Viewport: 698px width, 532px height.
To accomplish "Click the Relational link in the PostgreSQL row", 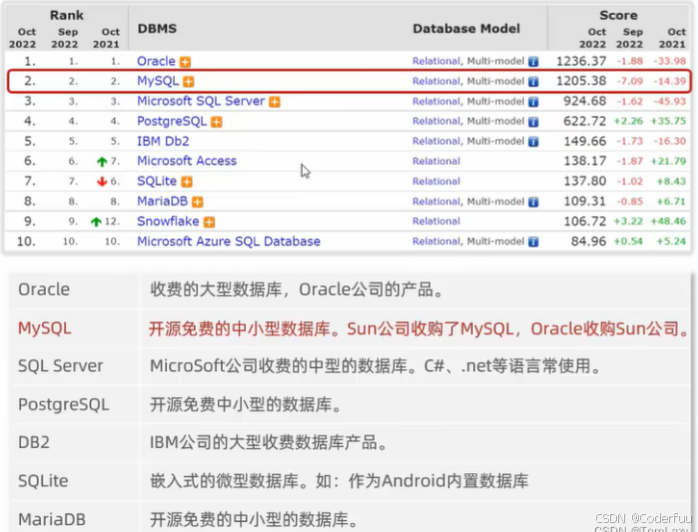I will tap(436, 121).
